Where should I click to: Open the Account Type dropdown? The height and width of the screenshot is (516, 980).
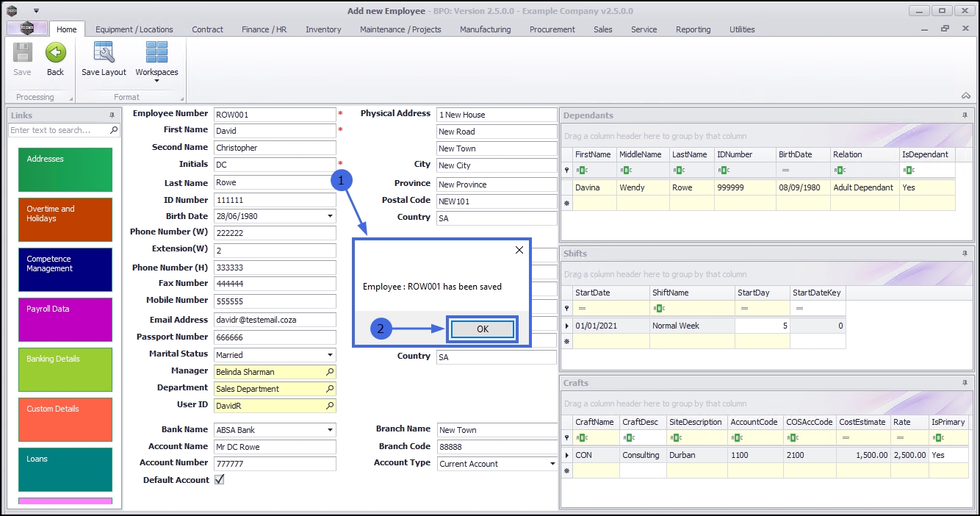552,464
